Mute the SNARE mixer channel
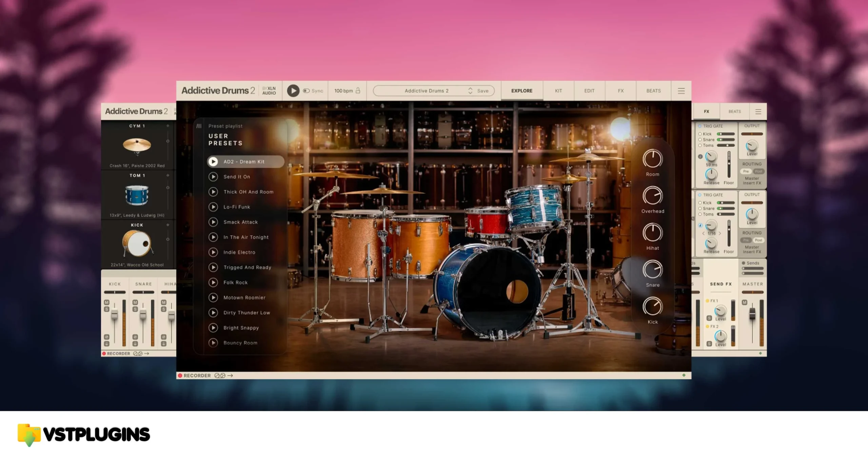868x460 pixels. (x=135, y=302)
